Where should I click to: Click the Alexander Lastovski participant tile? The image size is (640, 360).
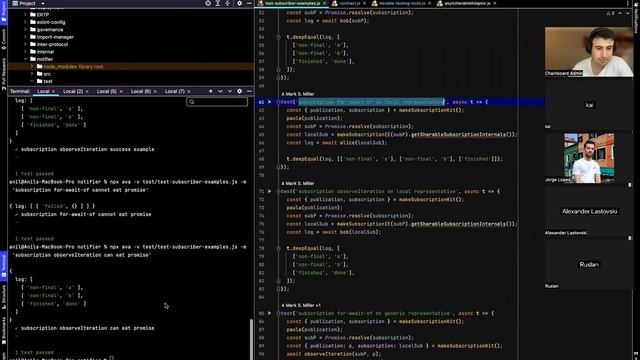(589, 211)
